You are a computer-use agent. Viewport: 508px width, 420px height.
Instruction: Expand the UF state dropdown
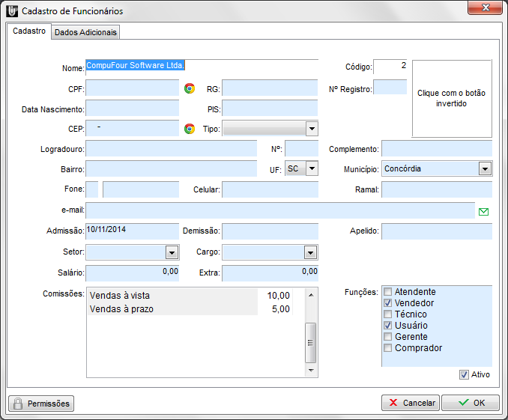(312, 169)
